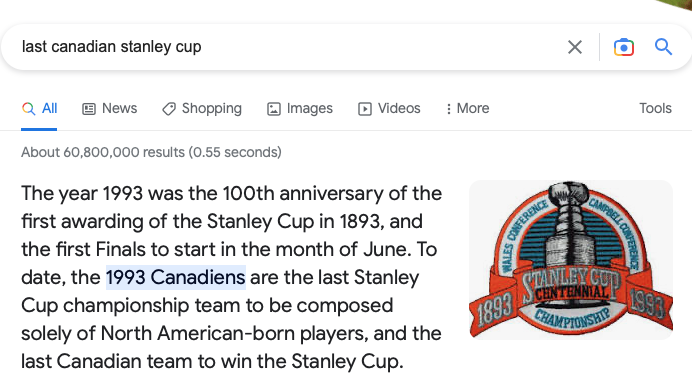Switch to the News tab

110,108
